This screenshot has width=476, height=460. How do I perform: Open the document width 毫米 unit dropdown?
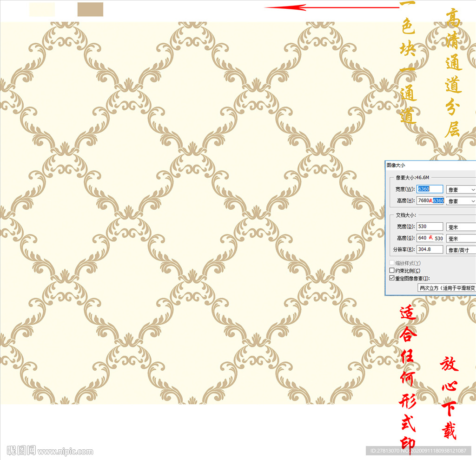point(461,227)
